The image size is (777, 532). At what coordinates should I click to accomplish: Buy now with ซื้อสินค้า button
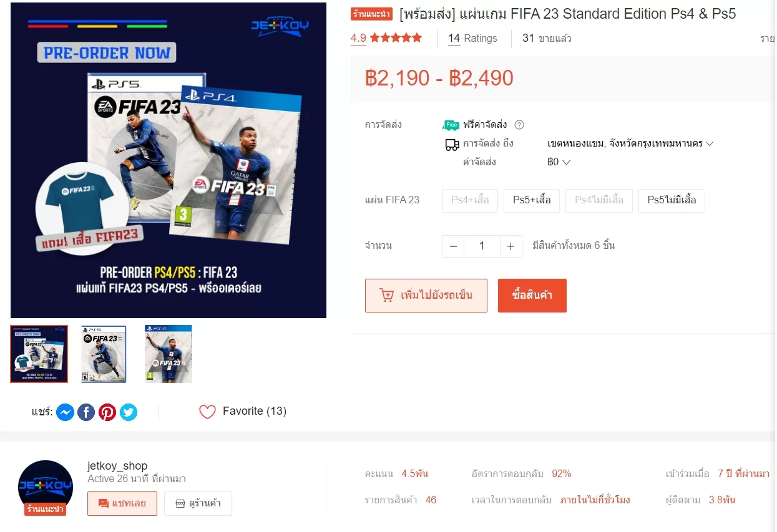point(532,296)
